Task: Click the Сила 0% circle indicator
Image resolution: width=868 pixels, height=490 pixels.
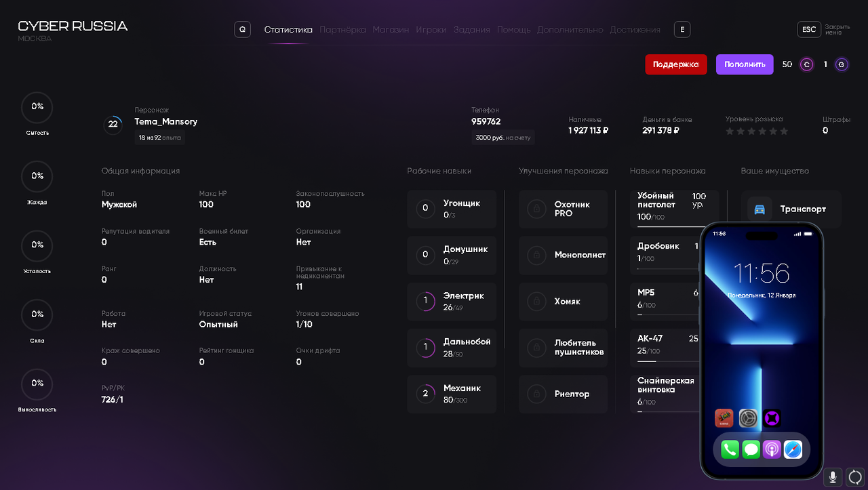Action: [x=37, y=314]
